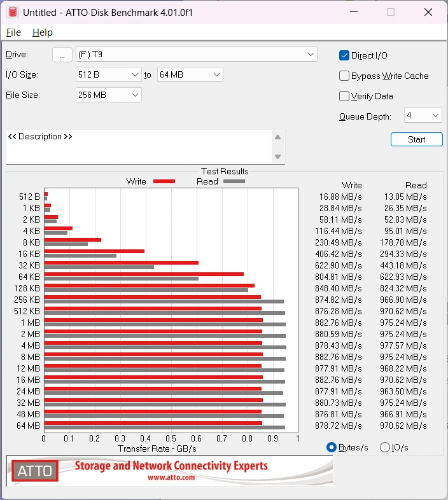Click the 64 MB red write bar
This screenshot has width=448, height=500.
(x=153, y=423)
